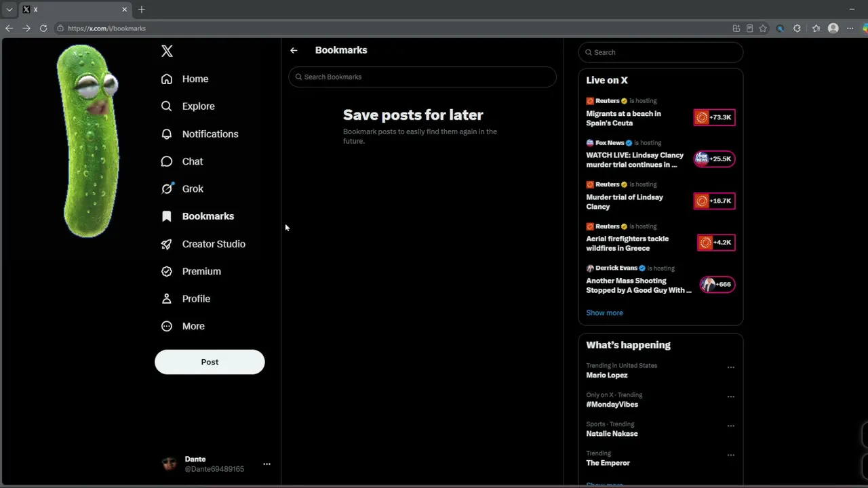Screen dimensions: 868x488
Task: Click the browser back arrow
Action: [x=9, y=28]
